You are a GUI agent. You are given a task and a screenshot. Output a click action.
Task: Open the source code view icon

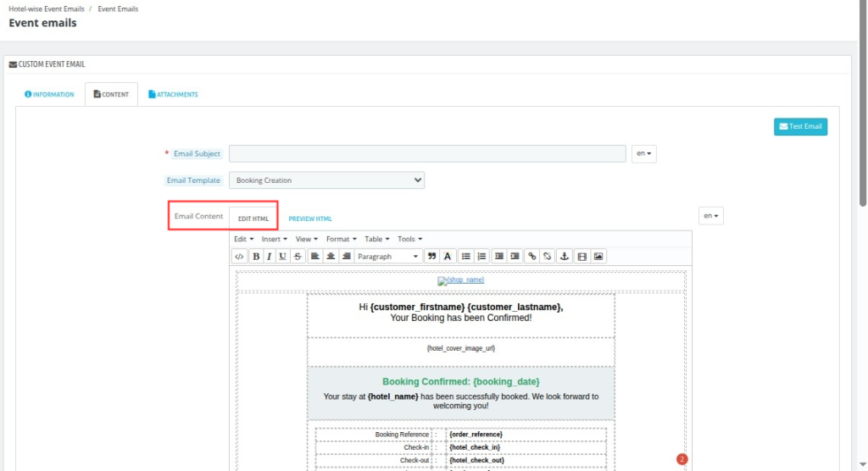[239, 256]
